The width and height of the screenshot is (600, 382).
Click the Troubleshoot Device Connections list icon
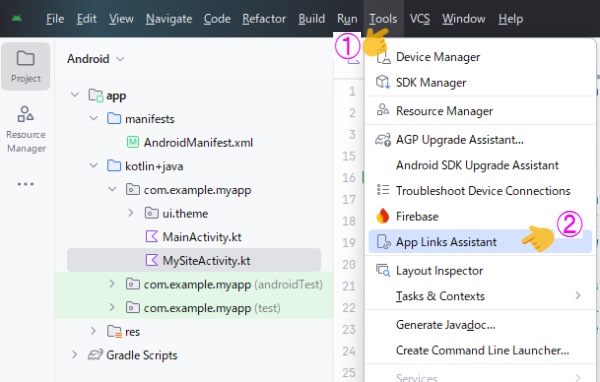click(383, 190)
